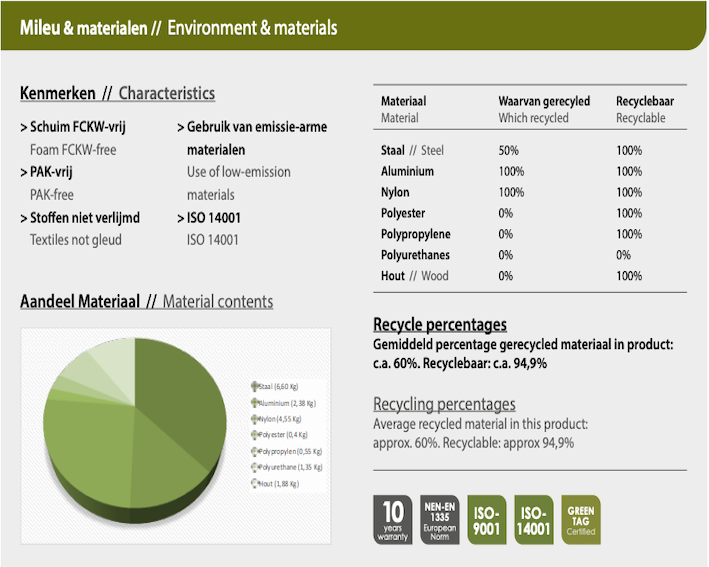Select the ISO-9001 certification badge

coord(487,520)
